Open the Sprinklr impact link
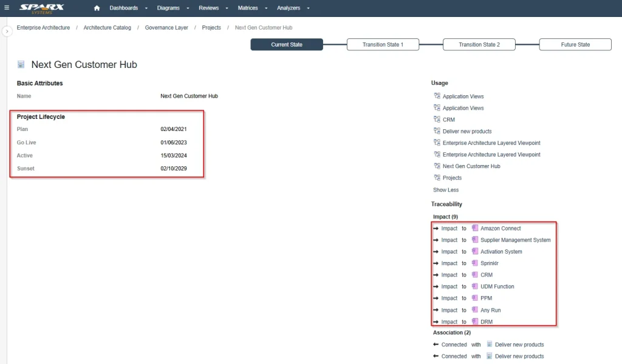Screen dimensions: 622x364 click(x=490, y=263)
